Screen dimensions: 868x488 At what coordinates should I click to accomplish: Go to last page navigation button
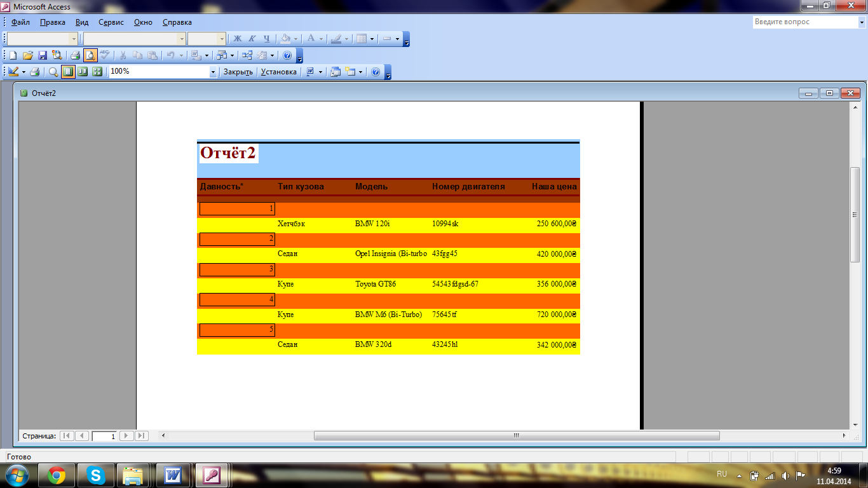pos(142,436)
